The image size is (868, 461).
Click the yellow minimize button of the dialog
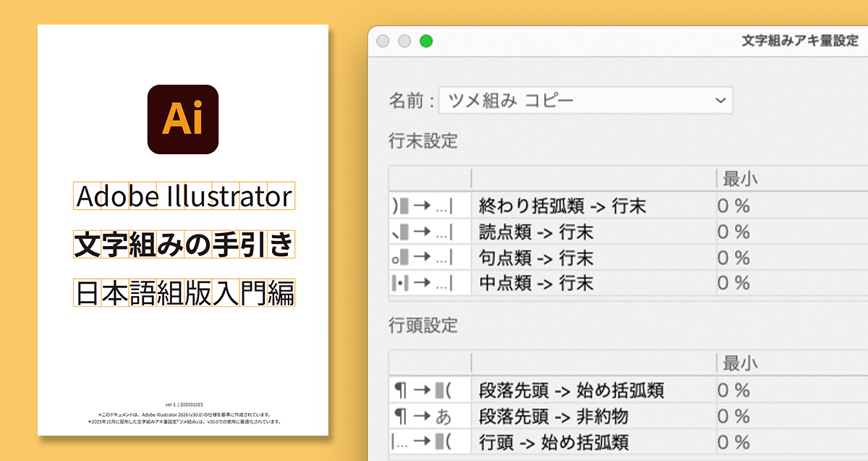[404, 41]
